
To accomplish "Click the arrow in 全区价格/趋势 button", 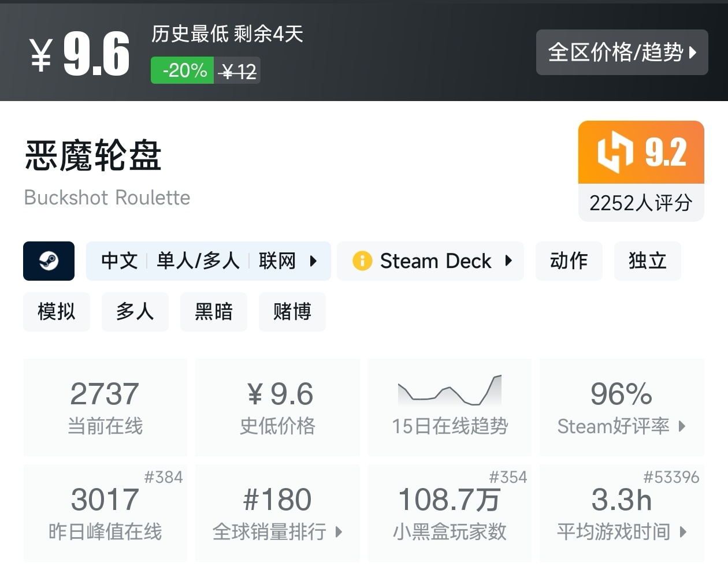I will point(693,53).
